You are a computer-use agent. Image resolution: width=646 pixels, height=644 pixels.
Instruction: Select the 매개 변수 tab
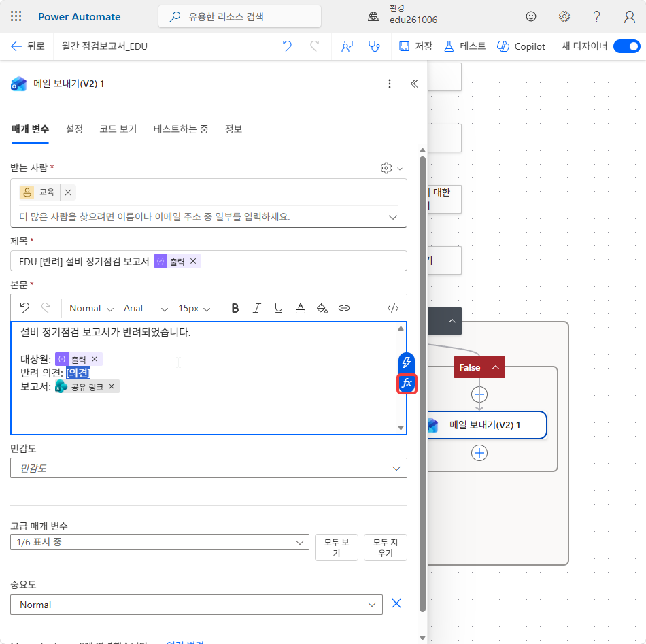coord(30,129)
